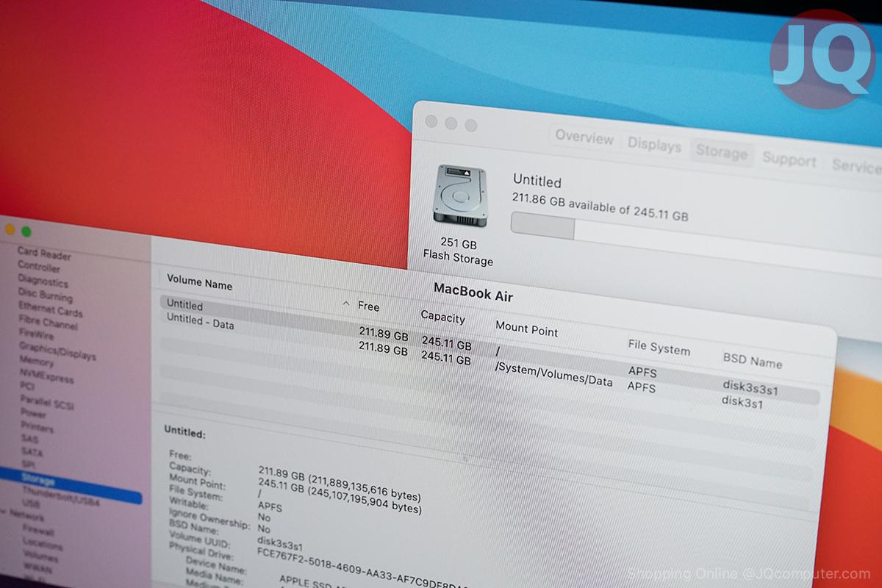Open Firewall under Network

click(37, 531)
